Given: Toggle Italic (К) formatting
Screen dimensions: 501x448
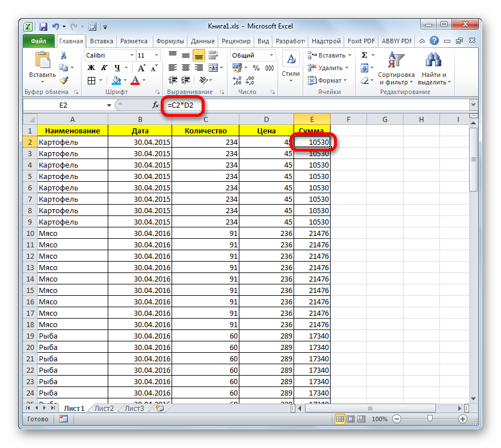Looking at the screenshot, I should click(104, 68).
